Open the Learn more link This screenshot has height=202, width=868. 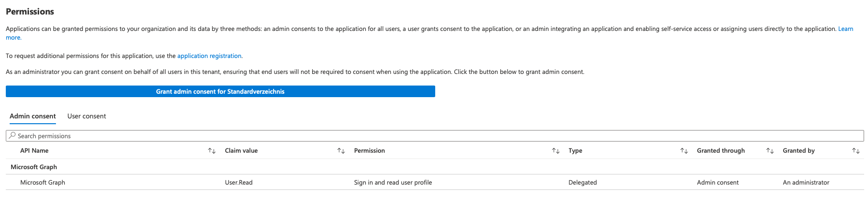click(845, 29)
